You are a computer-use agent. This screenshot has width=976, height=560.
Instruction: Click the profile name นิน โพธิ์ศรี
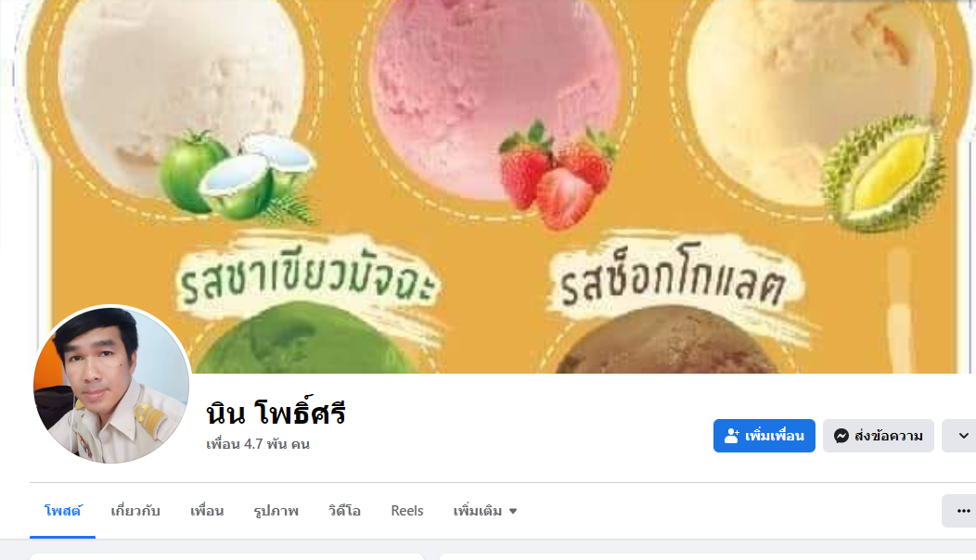[276, 413]
